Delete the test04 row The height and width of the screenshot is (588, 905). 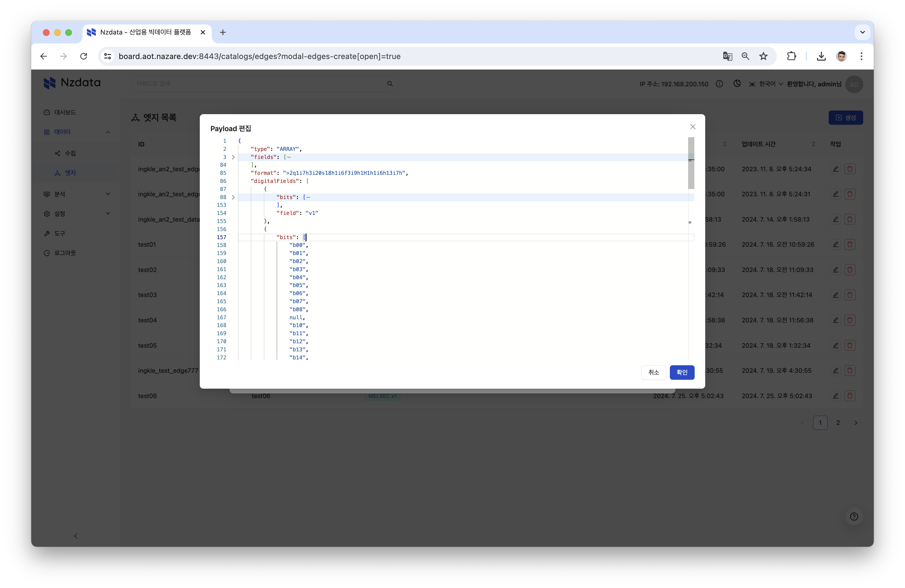(850, 320)
